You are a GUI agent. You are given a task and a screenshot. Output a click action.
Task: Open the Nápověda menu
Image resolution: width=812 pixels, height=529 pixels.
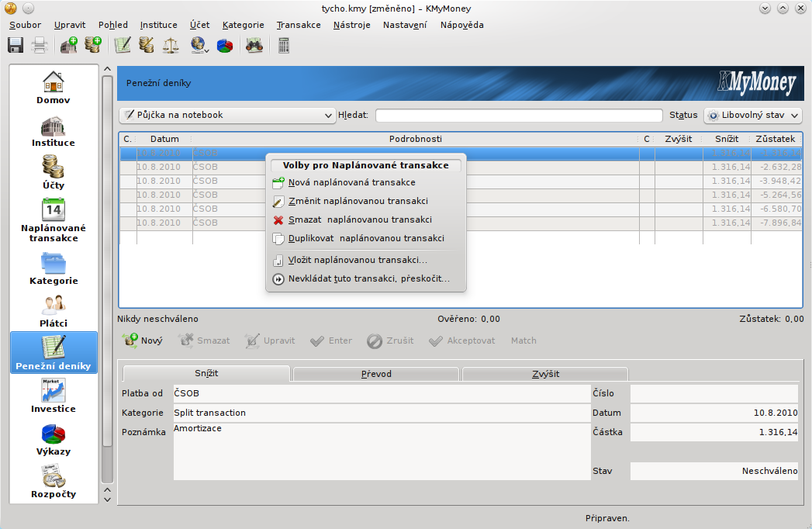[462, 25]
